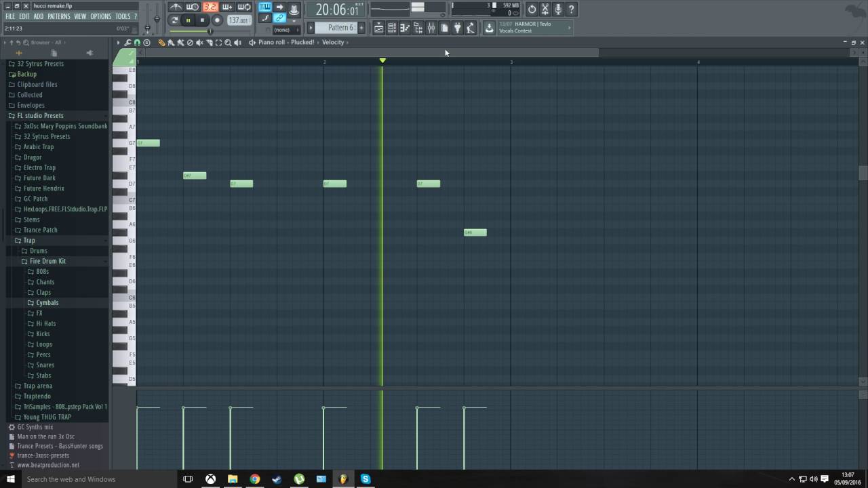Open the ADD menu
Viewport: 868px width, 488px height.
39,16
